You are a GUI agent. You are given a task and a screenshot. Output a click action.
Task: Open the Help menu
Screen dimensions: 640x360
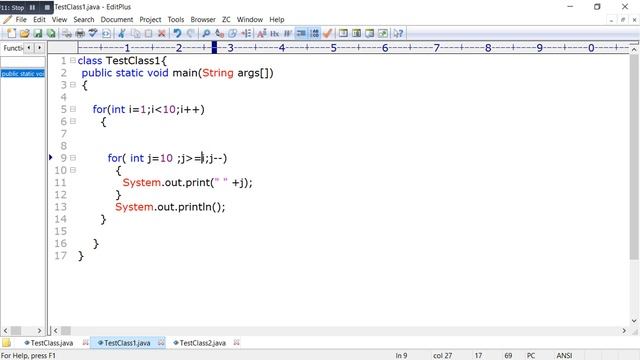[277, 20]
